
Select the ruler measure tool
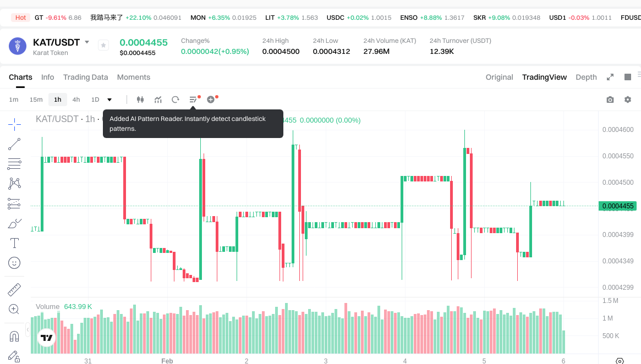click(14, 289)
